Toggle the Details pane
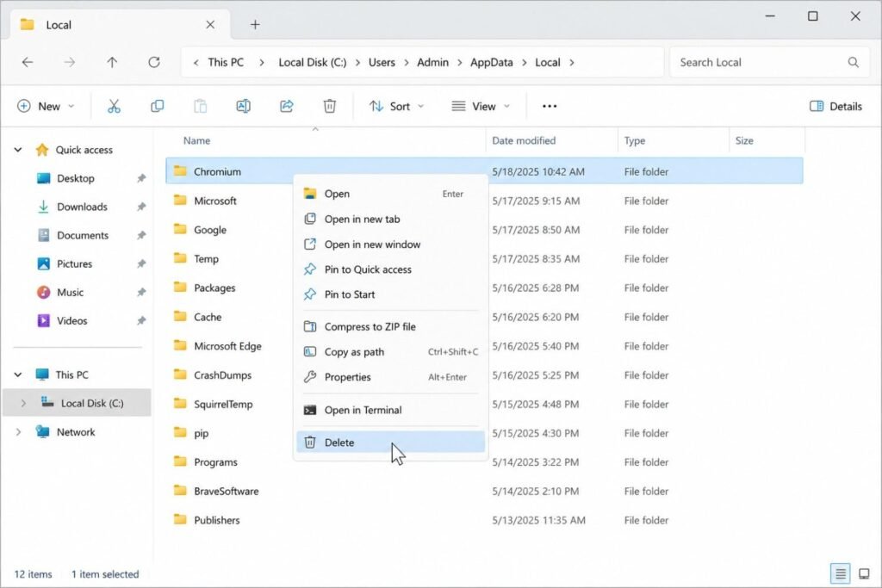 [x=835, y=106]
